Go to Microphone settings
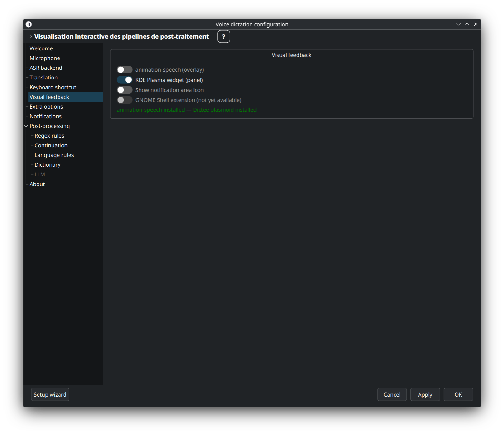Screen dimensions: 504x435 pos(45,58)
